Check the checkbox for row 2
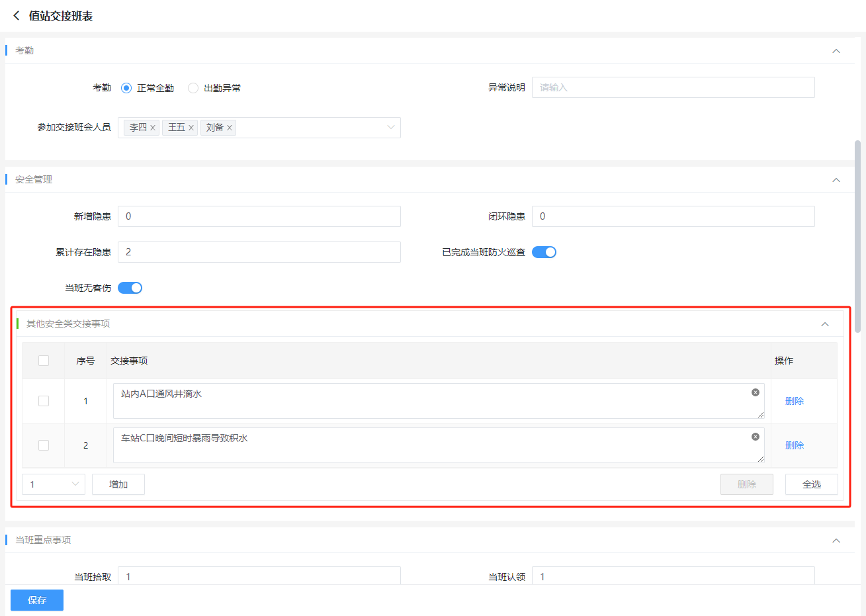The height and width of the screenshot is (616, 866). coord(44,445)
